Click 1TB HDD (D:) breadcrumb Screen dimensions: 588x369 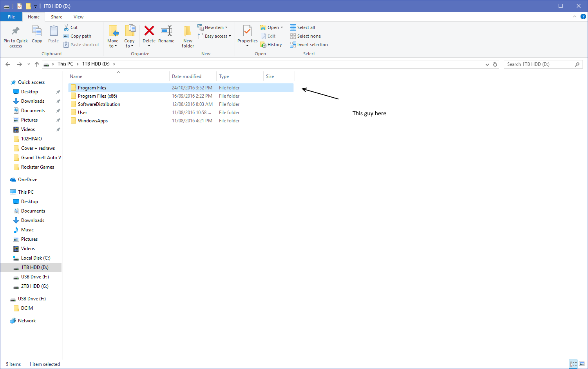[96, 64]
